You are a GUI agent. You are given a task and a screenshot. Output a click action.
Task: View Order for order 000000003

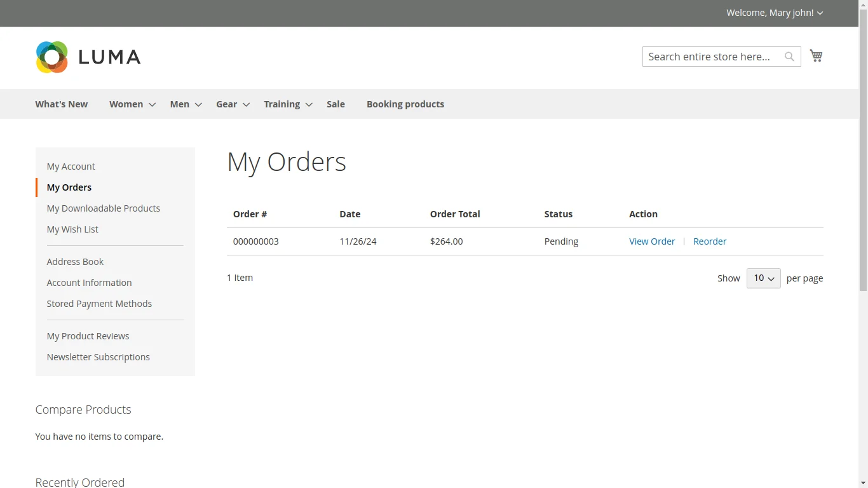(x=652, y=241)
